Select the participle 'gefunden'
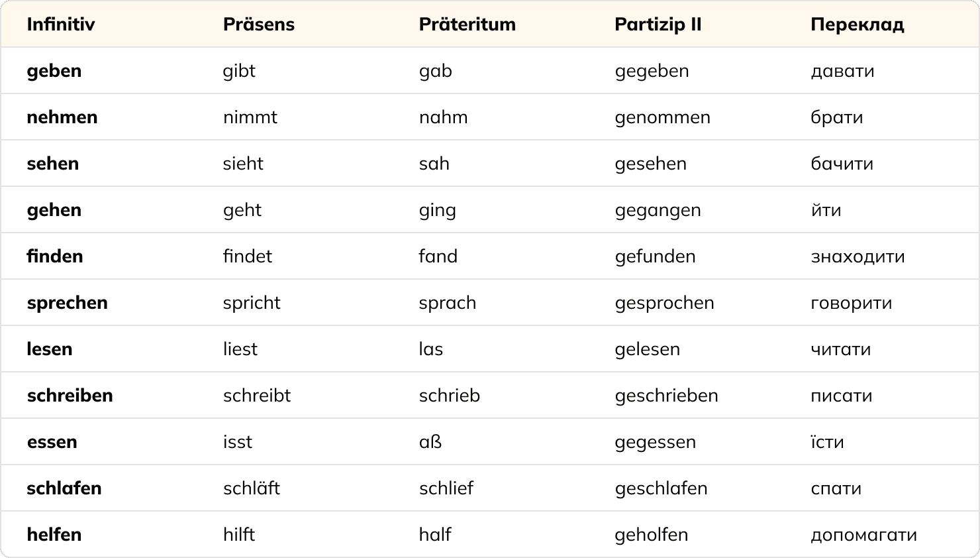Viewport: 980px width, 558px height. 655,256
